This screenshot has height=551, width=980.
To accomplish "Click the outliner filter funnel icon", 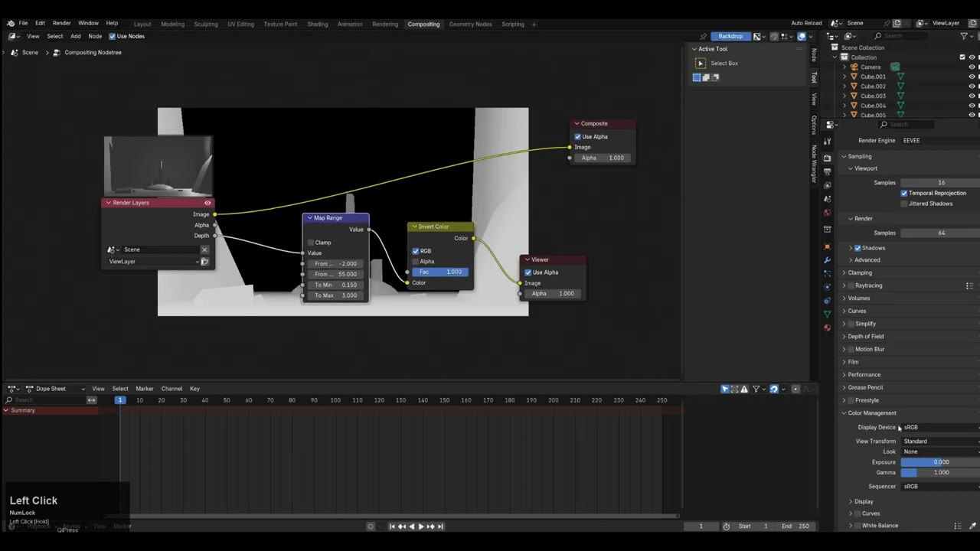I will click(962, 36).
